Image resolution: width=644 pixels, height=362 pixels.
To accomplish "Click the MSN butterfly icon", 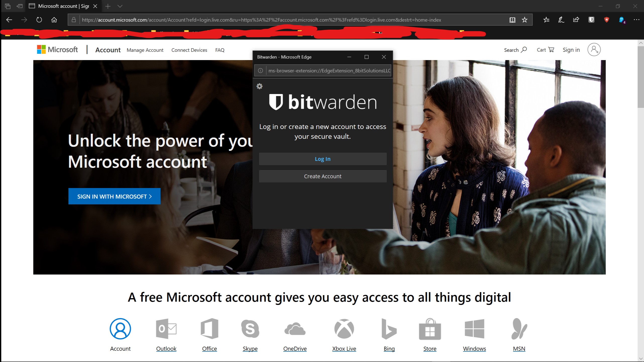I will click(x=519, y=329).
